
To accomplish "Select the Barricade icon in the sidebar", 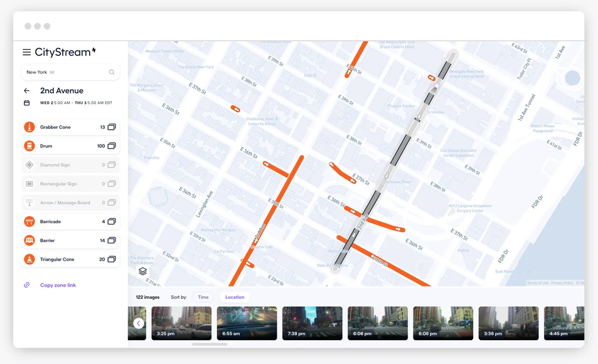I will tap(28, 221).
